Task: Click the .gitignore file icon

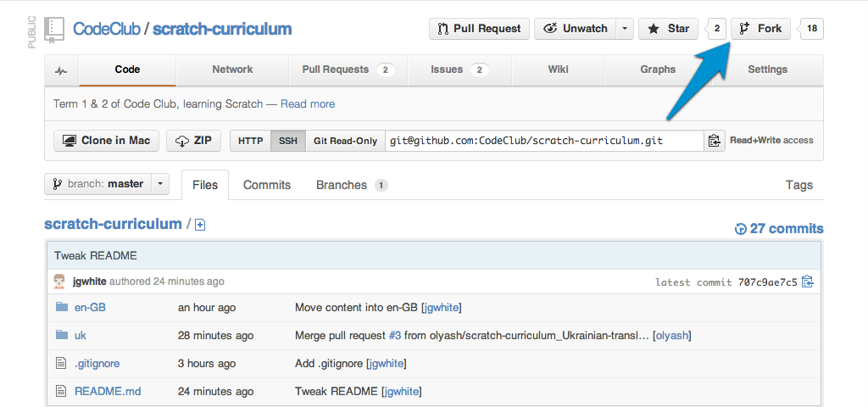Action: 61,363
